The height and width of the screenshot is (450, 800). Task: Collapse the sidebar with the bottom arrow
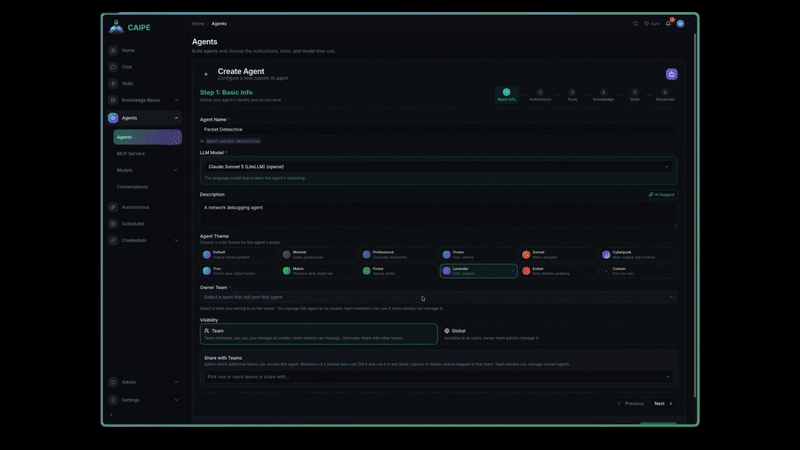tap(111, 414)
